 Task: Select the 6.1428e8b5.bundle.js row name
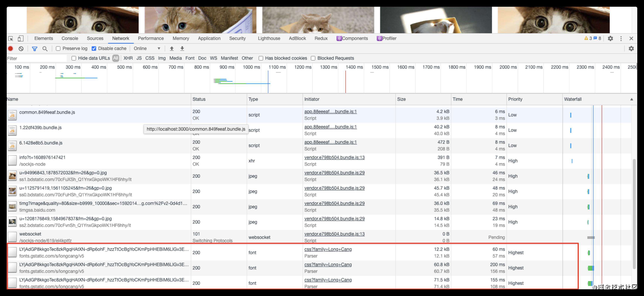[x=41, y=143]
